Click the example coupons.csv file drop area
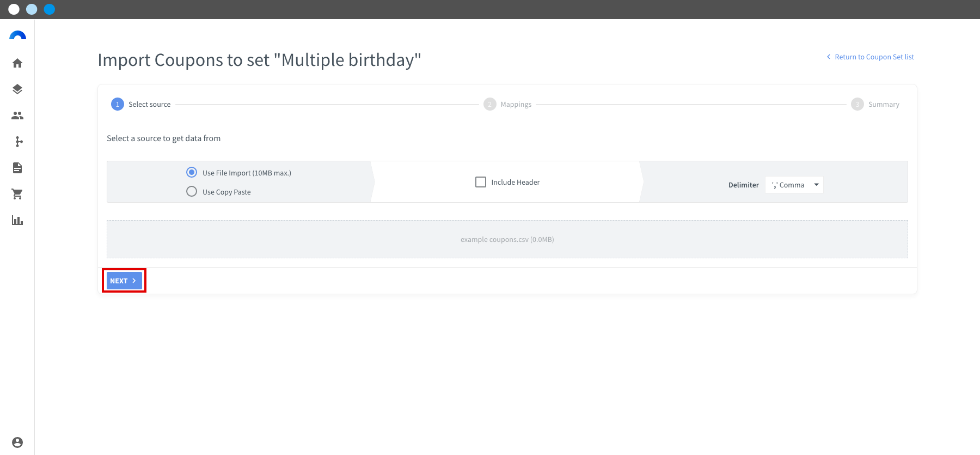 pyautogui.click(x=507, y=239)
